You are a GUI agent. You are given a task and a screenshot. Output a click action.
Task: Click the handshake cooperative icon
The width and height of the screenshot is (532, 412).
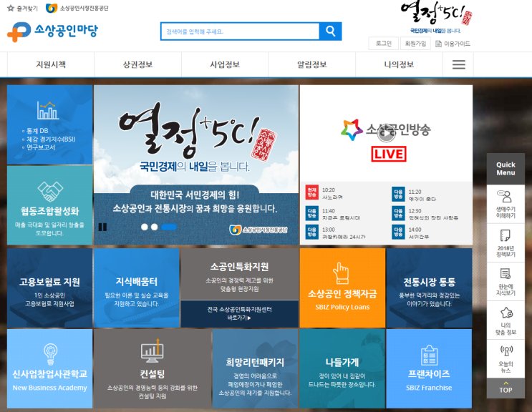coord(50,192)
